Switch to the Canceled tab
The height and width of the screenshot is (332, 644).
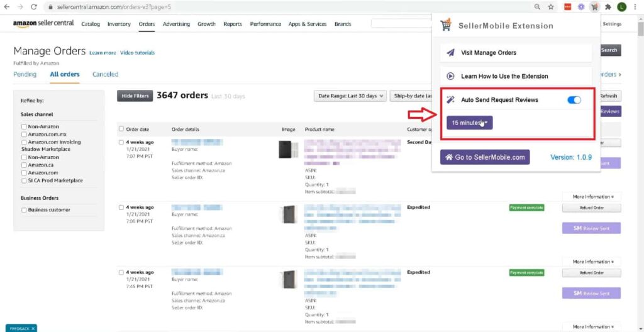pyautogui.click(x=105, y=74)
